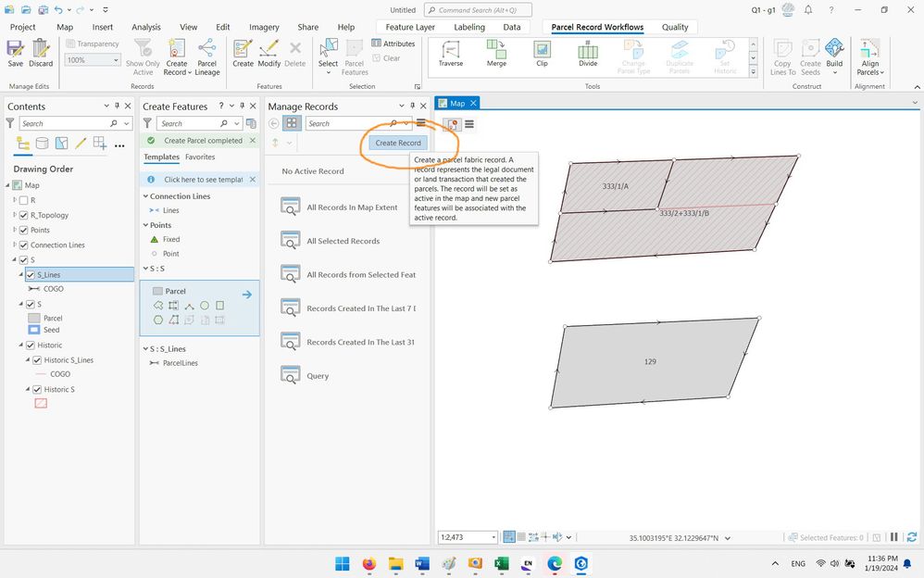Viewport: 924px width, 578px height.
Task: Clear the selection with Clear
Action: tap(387, 57)
